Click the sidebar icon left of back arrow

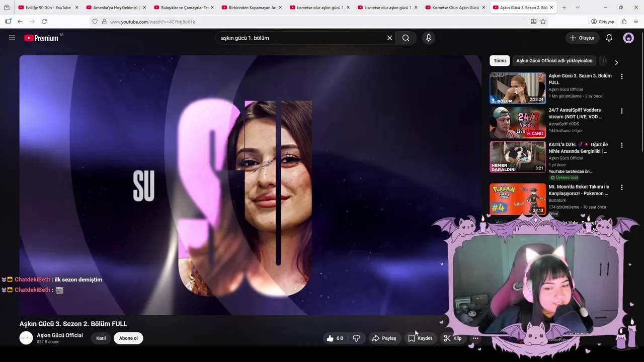[x=8, y=22]
